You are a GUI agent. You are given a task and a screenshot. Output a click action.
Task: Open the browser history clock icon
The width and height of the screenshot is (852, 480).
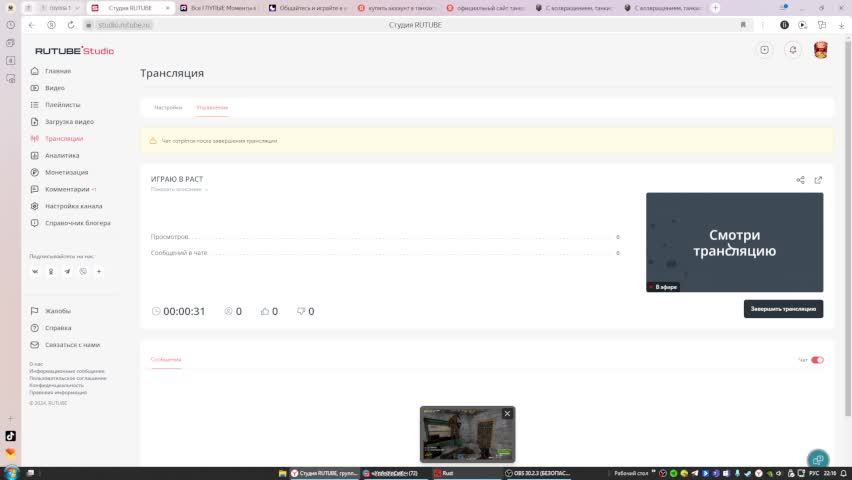click(x=10, y=25)
